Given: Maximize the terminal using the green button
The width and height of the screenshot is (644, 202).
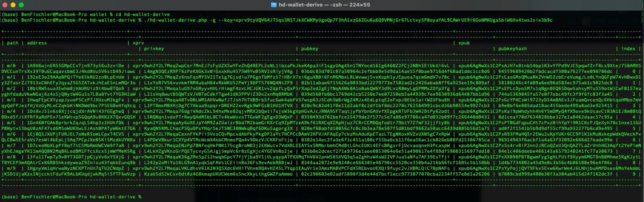Looking at the screenshot, I should (21, 5).
